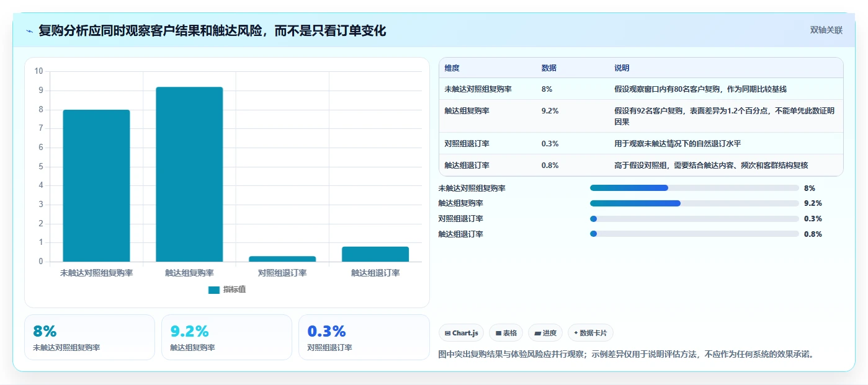Select the 表格 tag chip

coord(506,333)
